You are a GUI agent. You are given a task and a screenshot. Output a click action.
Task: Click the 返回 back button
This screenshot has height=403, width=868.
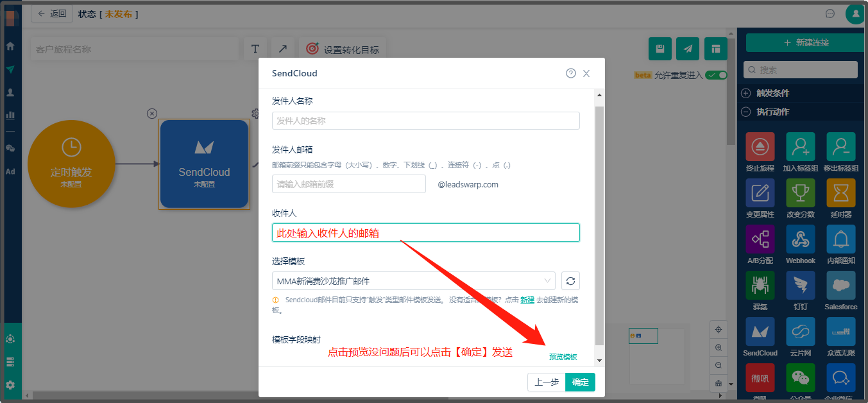tap(52, 13)
